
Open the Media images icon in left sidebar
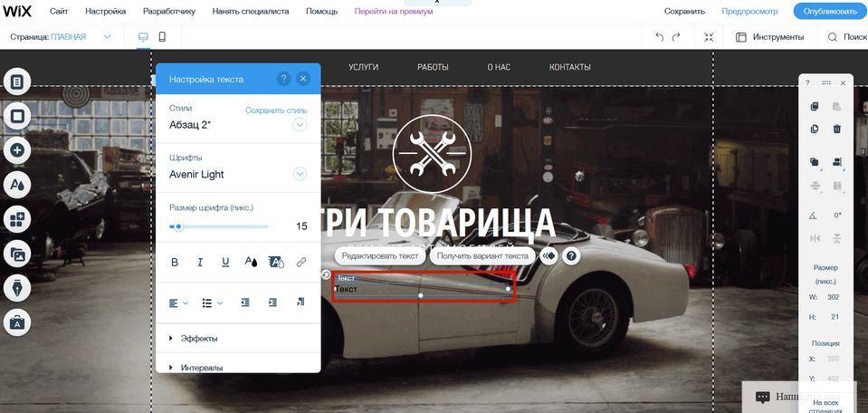18,254
